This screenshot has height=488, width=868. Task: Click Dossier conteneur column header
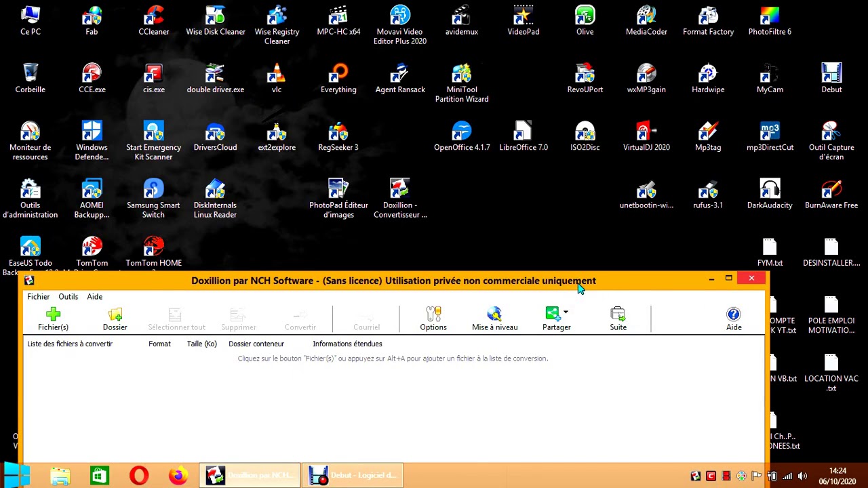[x=256, y=344]
